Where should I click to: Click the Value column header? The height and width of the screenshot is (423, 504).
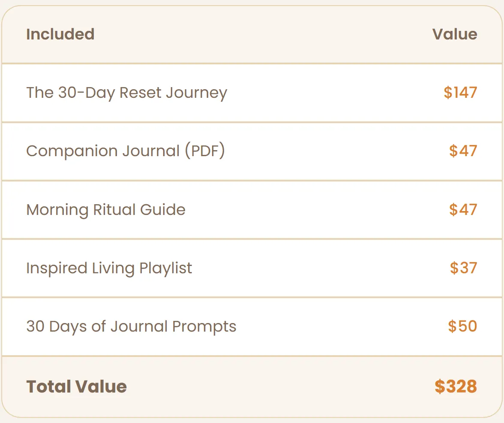click(x=454, y=34)
